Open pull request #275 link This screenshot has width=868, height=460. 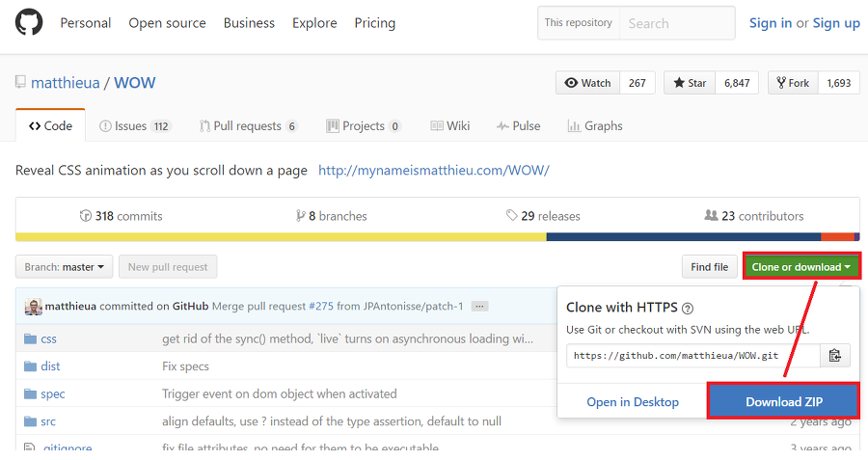pyautogui.click(x=321, y=306)
